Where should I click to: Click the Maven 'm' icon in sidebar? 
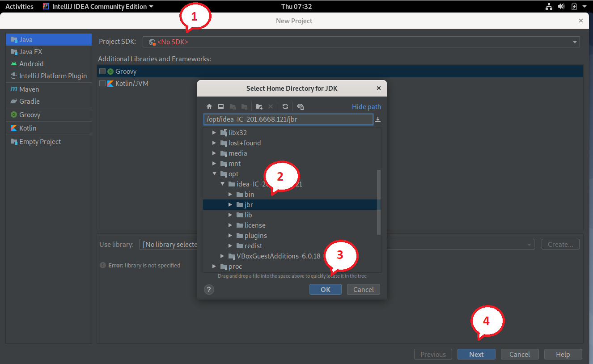(x=14, y=89)
